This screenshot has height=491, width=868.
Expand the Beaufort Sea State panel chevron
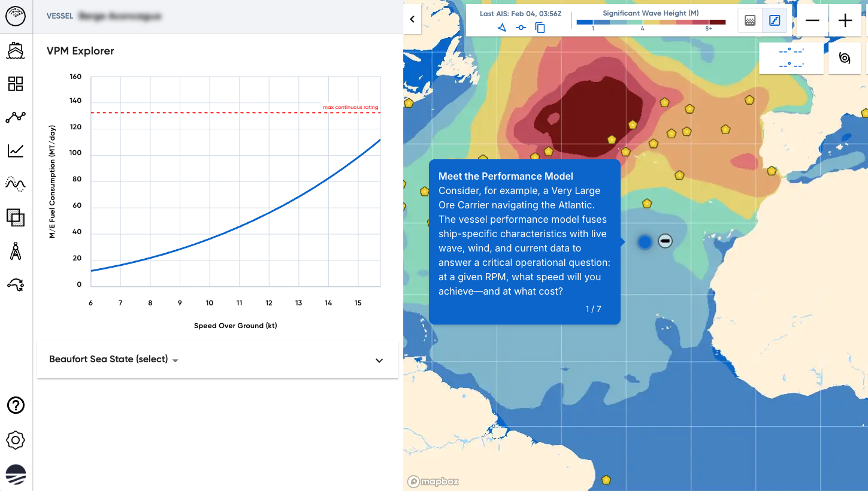coord(379,360)
